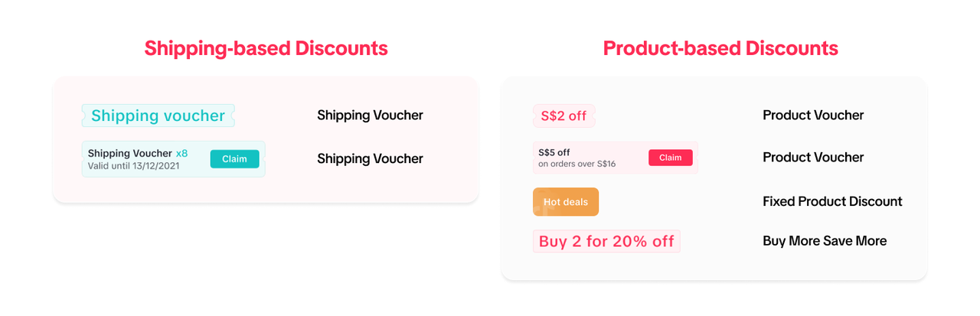This screenshot has height=316, width=980.
Task: Open the 'Shipping-based Discounts' heading
Action: pyautogui.click(x=266, y=48)
